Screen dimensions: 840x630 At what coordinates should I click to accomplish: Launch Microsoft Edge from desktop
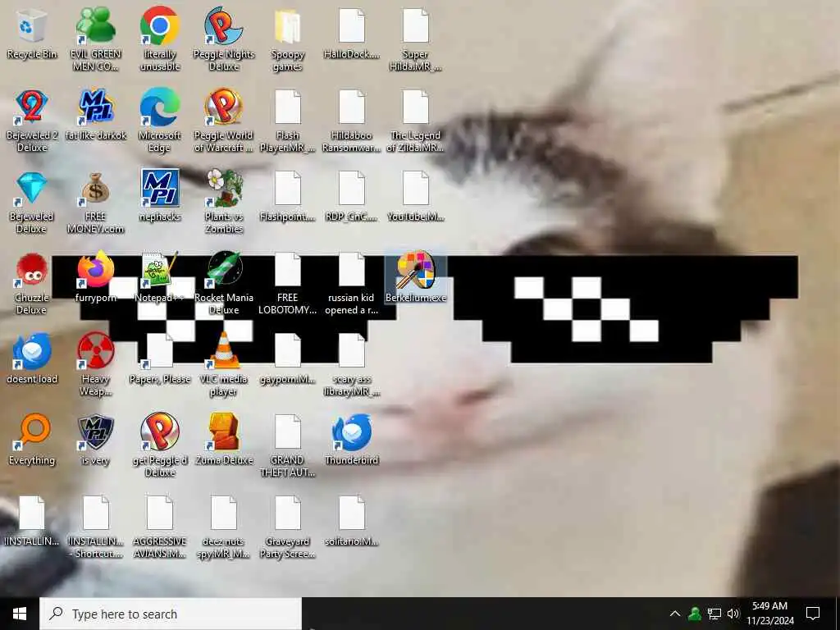pyautogui.click(x=160, y=121)
